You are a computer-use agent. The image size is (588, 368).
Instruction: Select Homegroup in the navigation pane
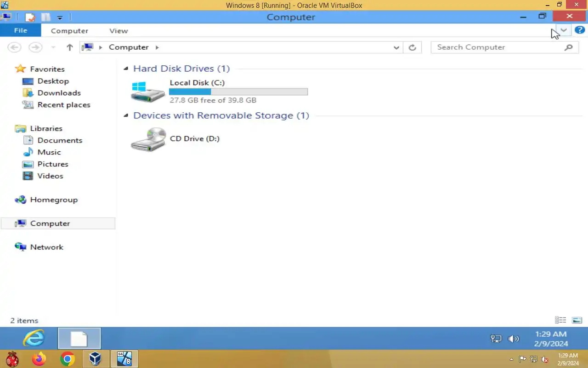pos(54,200)
